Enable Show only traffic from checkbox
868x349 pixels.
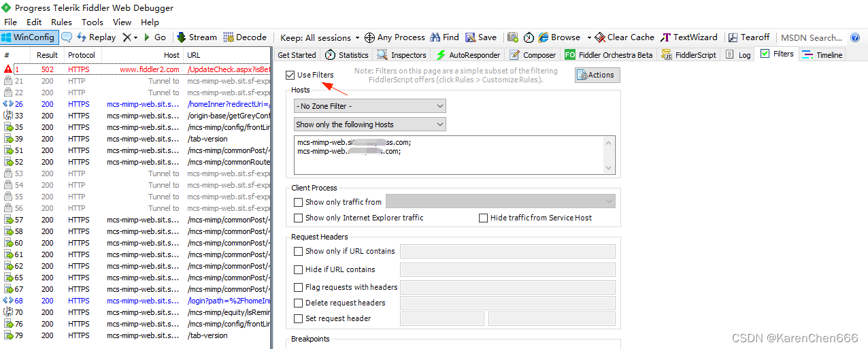click(x=298, y=202)
